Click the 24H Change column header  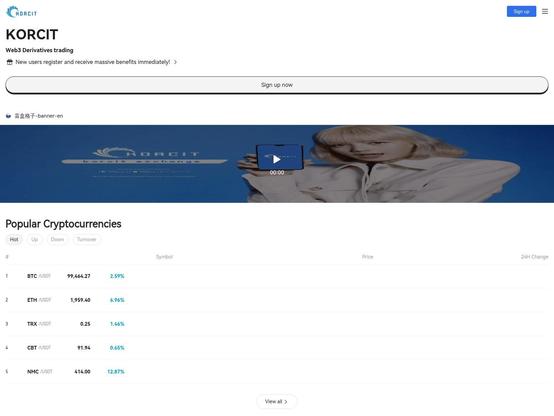coord(535,257)
